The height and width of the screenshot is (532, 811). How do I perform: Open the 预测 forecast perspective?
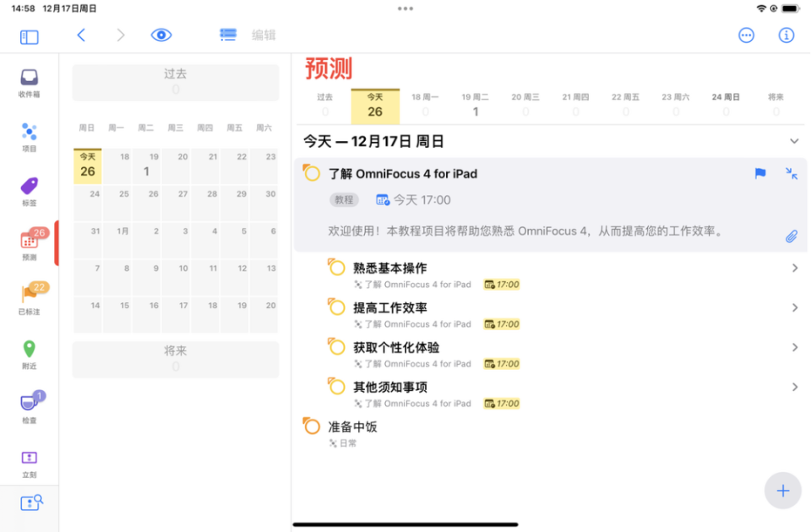(30, 244)
